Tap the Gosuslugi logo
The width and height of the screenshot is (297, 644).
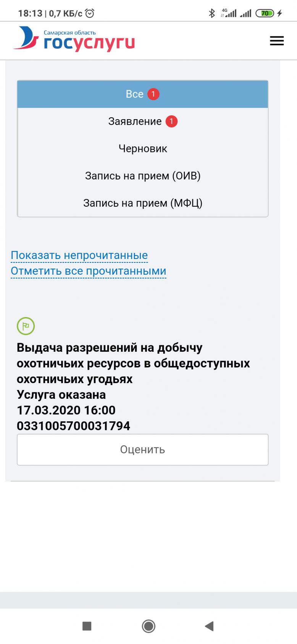[74, 40]
